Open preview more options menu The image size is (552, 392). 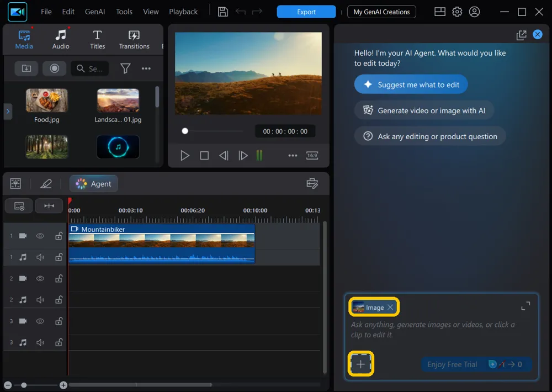tap(293, 155)
